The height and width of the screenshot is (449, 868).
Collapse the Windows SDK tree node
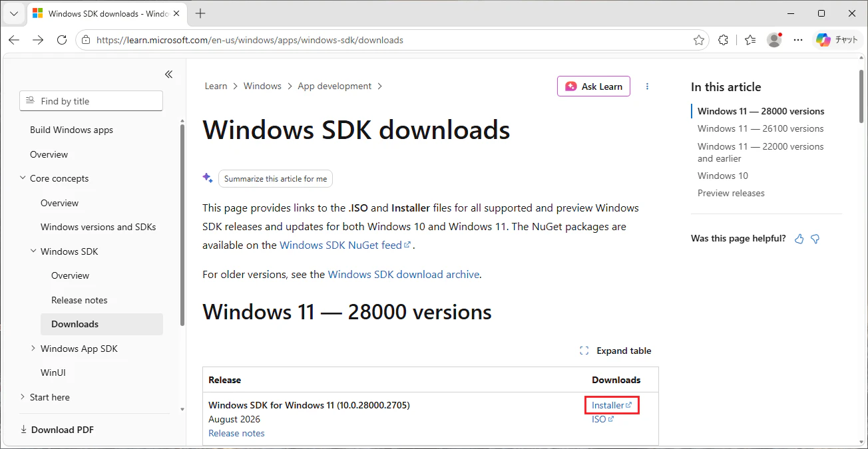point(34,251)
